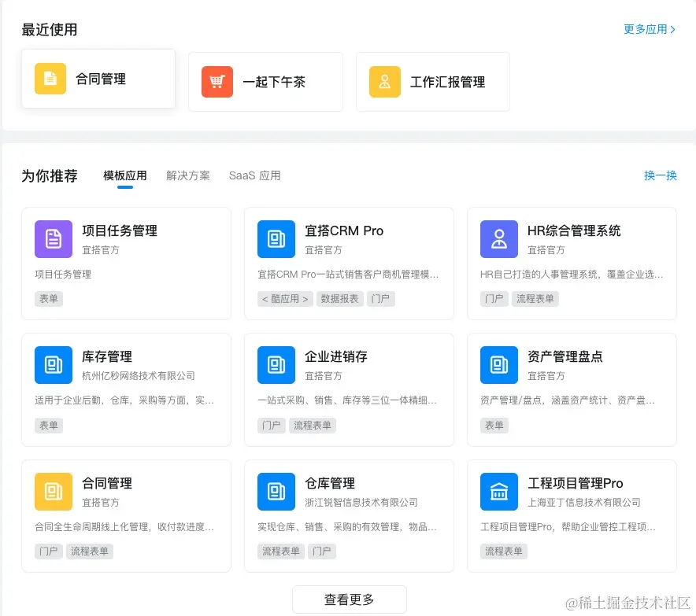
Task: Click 杭州亿秒网络技术有限公司 publisher name
Action: click(x=139, y=376)
